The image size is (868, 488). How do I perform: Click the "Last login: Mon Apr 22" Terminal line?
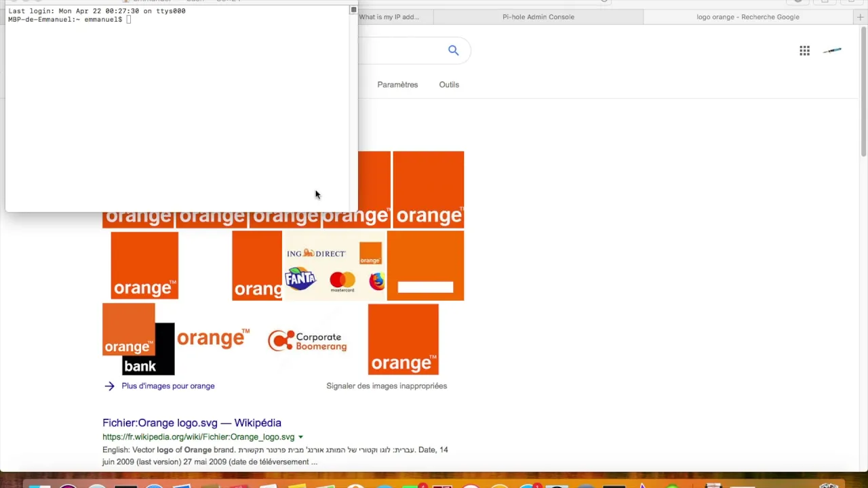click(97, 11)
